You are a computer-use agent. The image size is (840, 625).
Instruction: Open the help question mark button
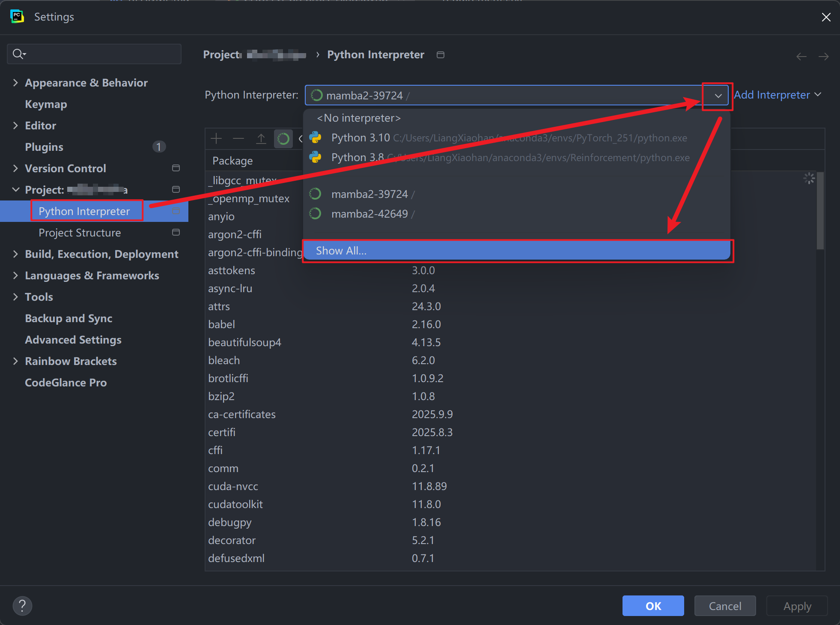click(22, 606)
